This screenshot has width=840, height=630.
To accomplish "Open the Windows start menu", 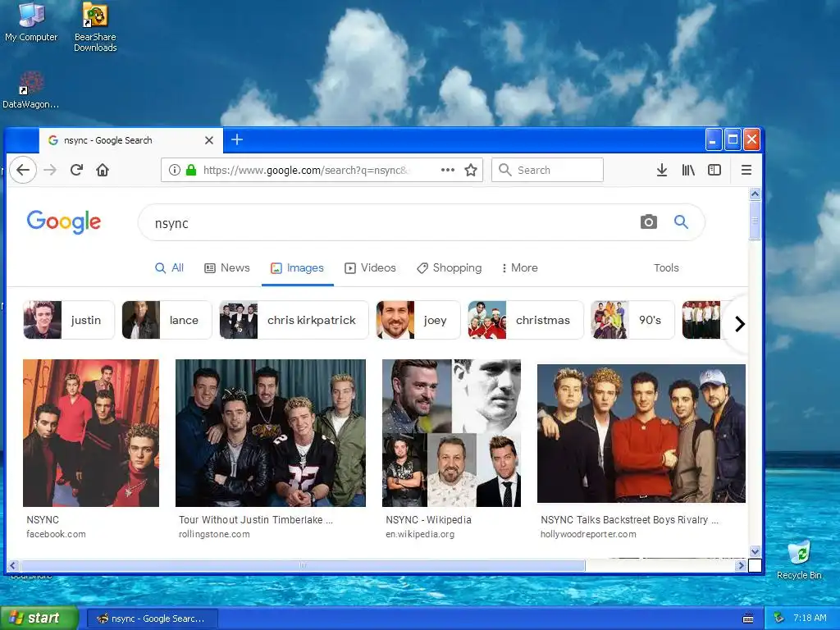I will tap(39, 619).
